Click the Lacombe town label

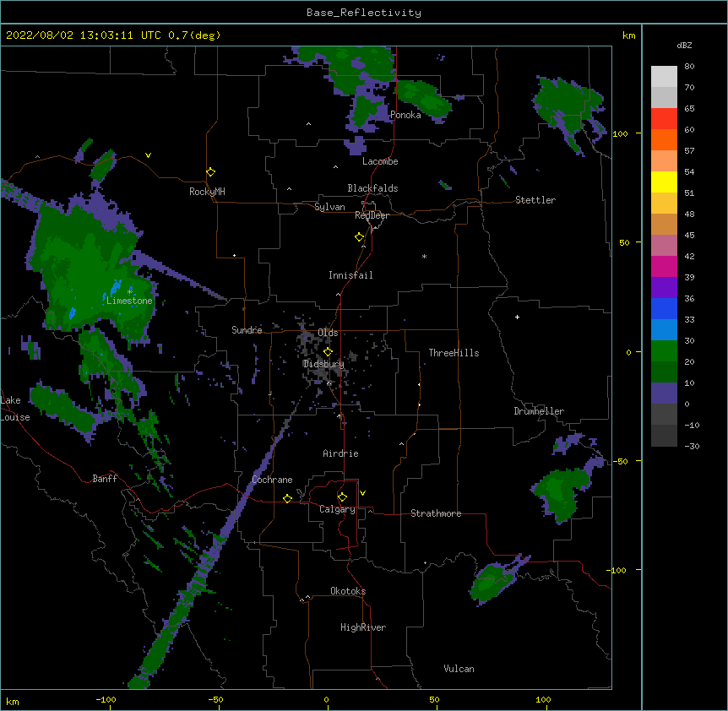point(380,161)
